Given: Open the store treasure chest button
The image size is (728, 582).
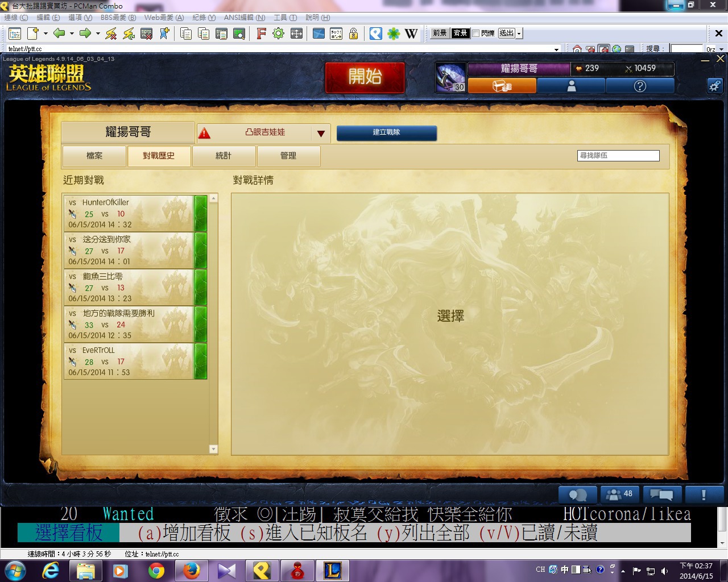Looking at the screenshot, I should [x=502, y=86].
